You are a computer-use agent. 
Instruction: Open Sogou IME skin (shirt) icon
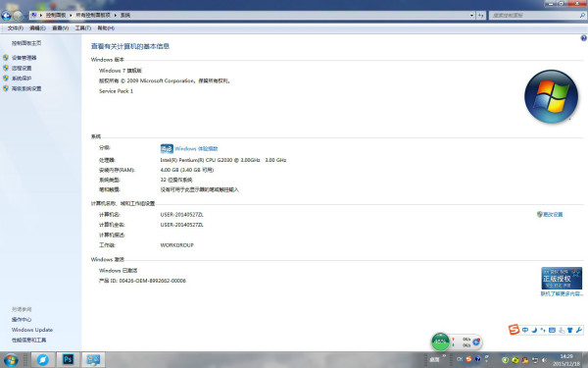[x=570, y=330]
